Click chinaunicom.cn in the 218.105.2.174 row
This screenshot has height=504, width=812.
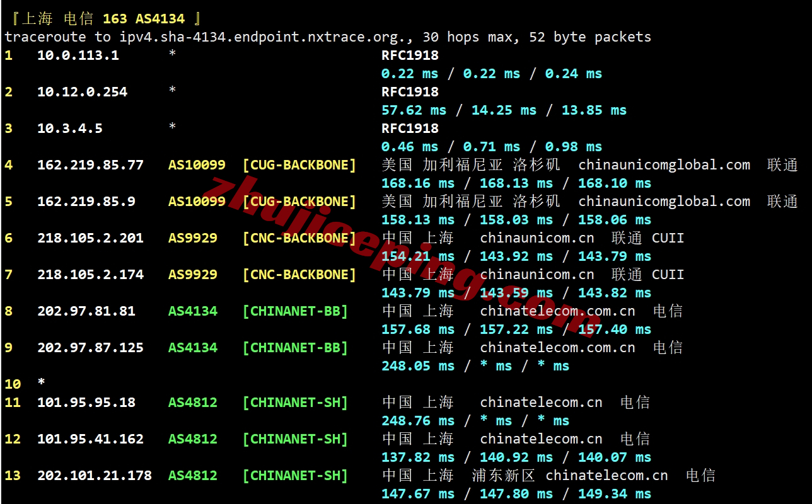click(537, 275)
